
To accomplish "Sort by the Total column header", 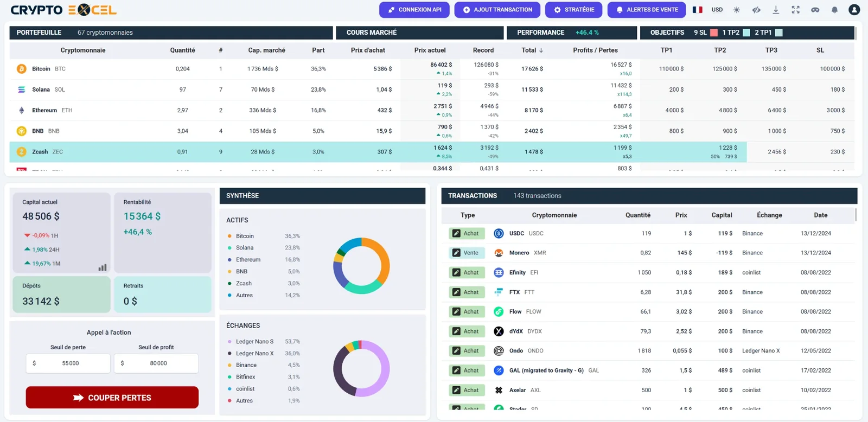I will pyautogui.click(x=532, y=50).
